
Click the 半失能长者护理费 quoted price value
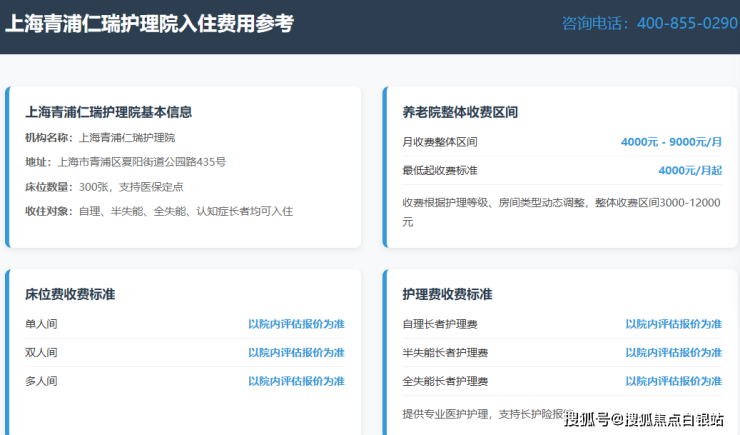[x=673, y=352]
